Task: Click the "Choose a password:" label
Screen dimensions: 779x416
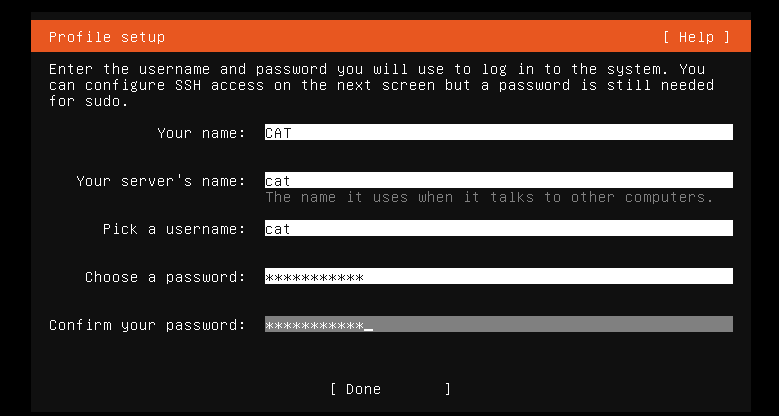Action: pyautogui.click(x=165, y=277)
